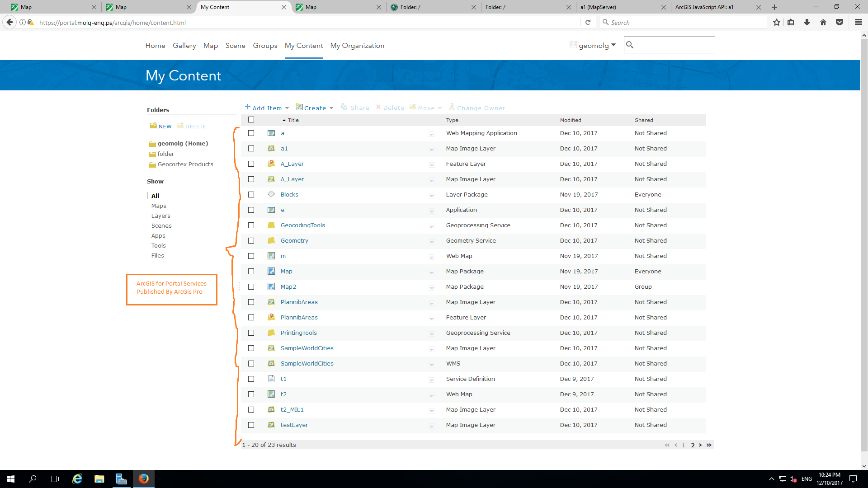The image size is (868, 488).
Task: Go to browser home page icon
Action: (823, 22)
